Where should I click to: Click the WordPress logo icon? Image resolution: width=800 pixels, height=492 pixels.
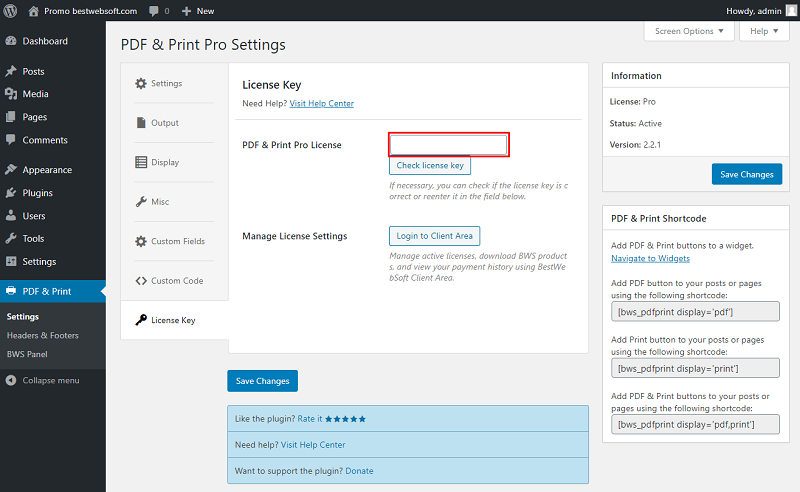10,11
